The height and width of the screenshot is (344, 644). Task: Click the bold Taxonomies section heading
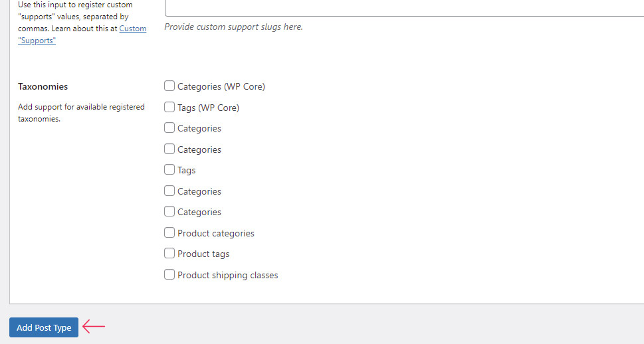click(x=43, y=86)
